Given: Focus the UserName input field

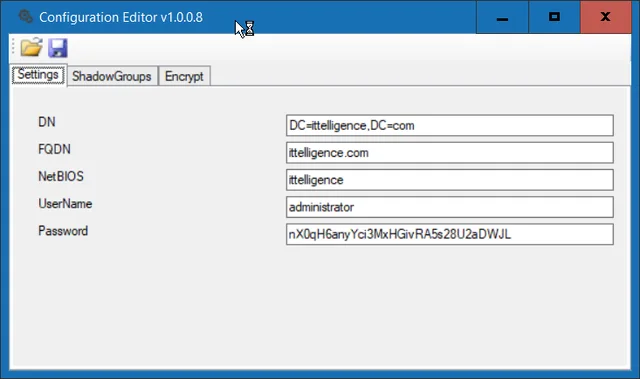Looking at the screenshot, I should (449, 207).
